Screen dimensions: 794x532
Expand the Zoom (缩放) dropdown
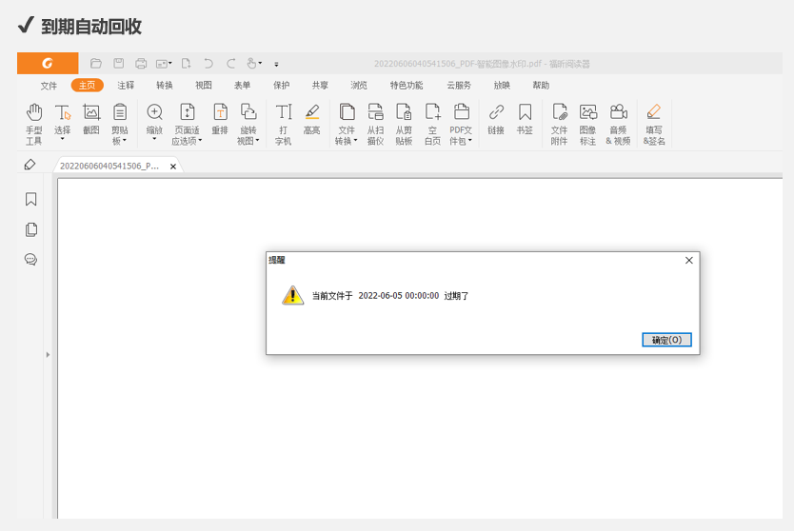154,140
